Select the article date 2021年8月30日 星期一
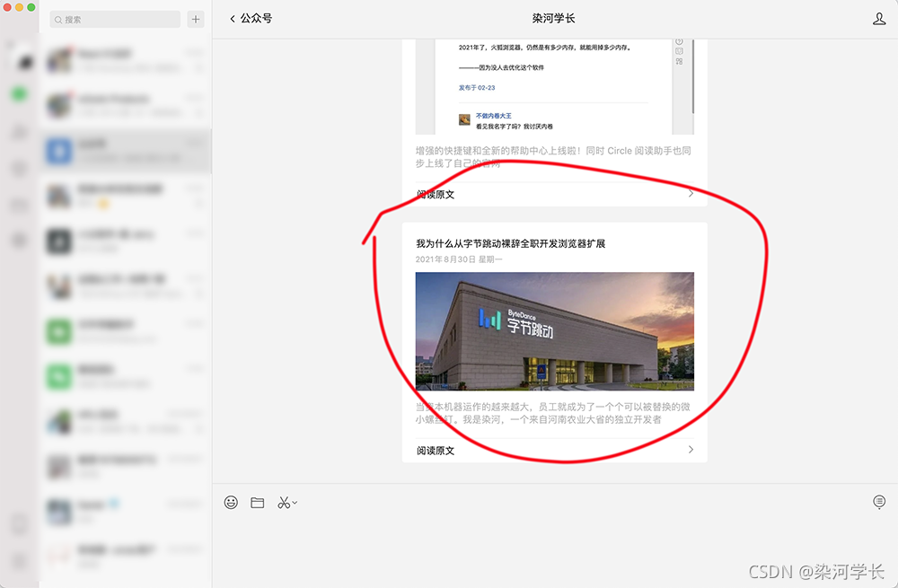898x588 pixels. pos(459,259)
